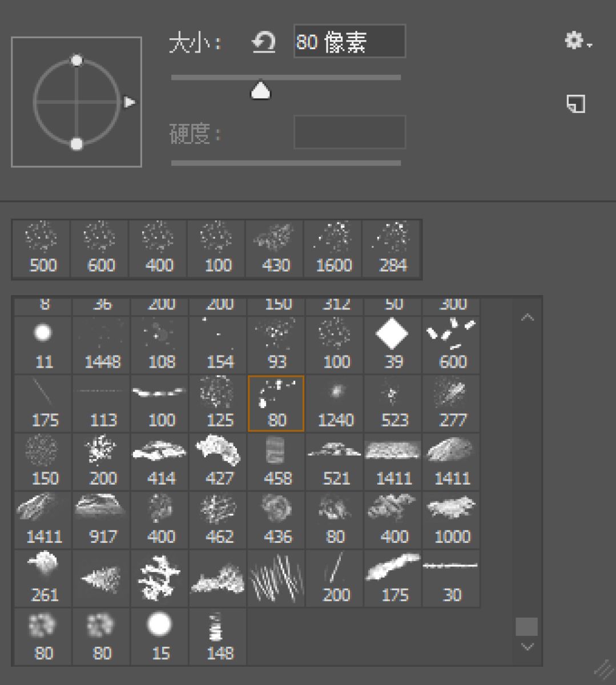616x685 pixels.
Task: Pick the 1000 brush preset
Action: pos(452,520)
